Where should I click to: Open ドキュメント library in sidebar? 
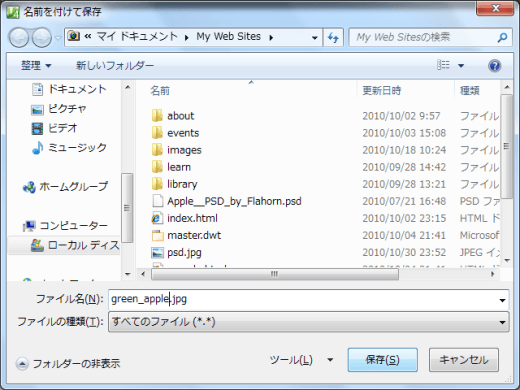69,89
